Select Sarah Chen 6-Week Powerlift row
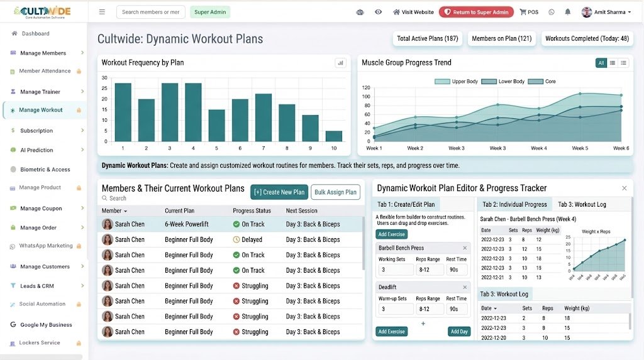This screenshot has width=644, height=360. (230, 224)
